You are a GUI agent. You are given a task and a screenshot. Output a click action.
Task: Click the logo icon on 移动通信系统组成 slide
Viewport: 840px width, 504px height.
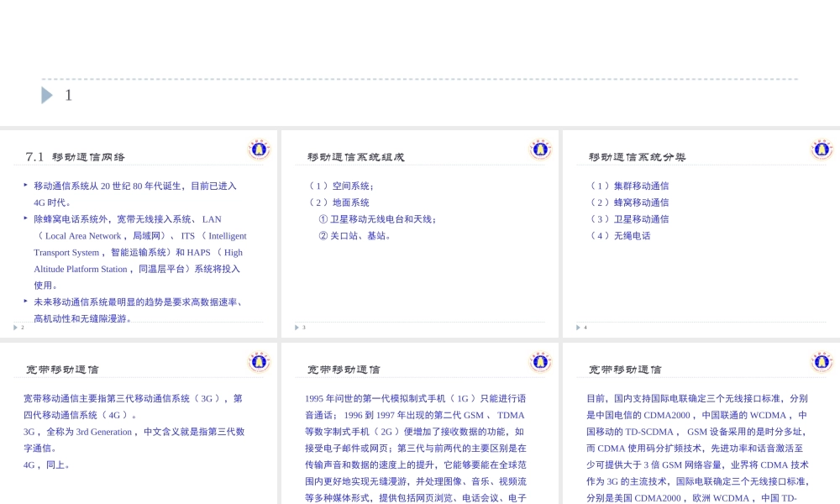point(541,149)
